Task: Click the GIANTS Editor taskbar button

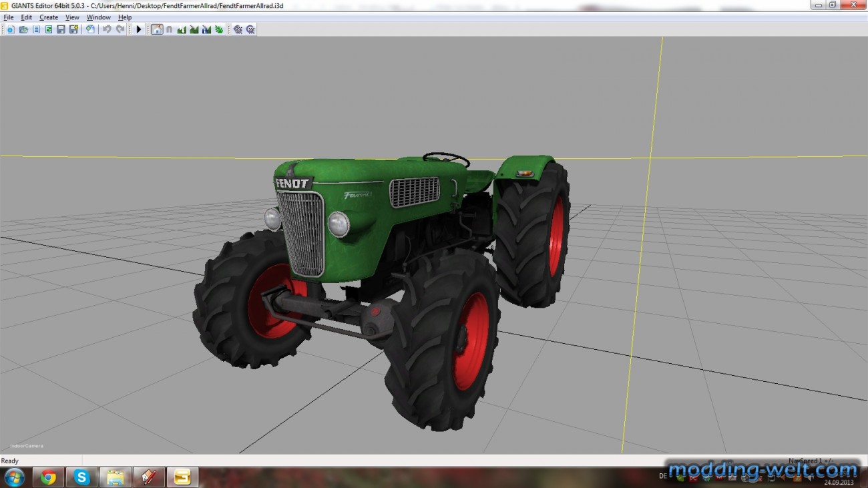Action: [182, 477]
